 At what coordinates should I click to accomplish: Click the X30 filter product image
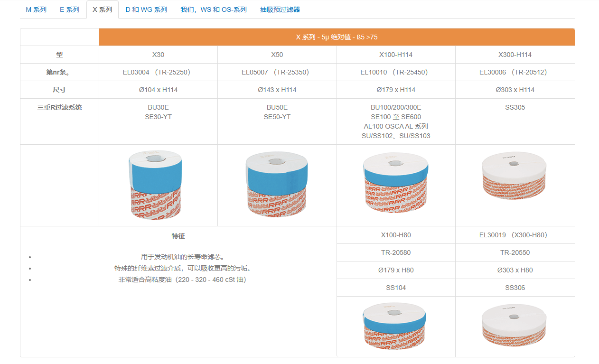pos(155,185)
